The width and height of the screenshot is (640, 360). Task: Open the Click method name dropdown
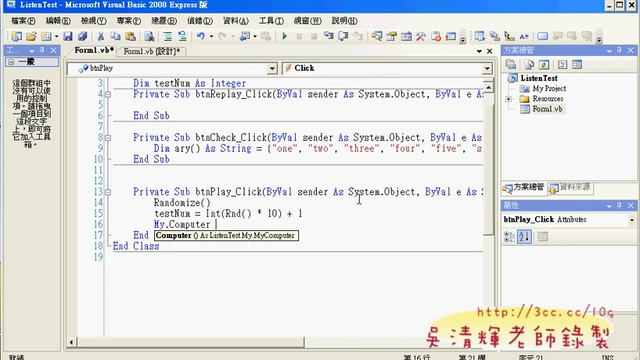tap(487, 69)
